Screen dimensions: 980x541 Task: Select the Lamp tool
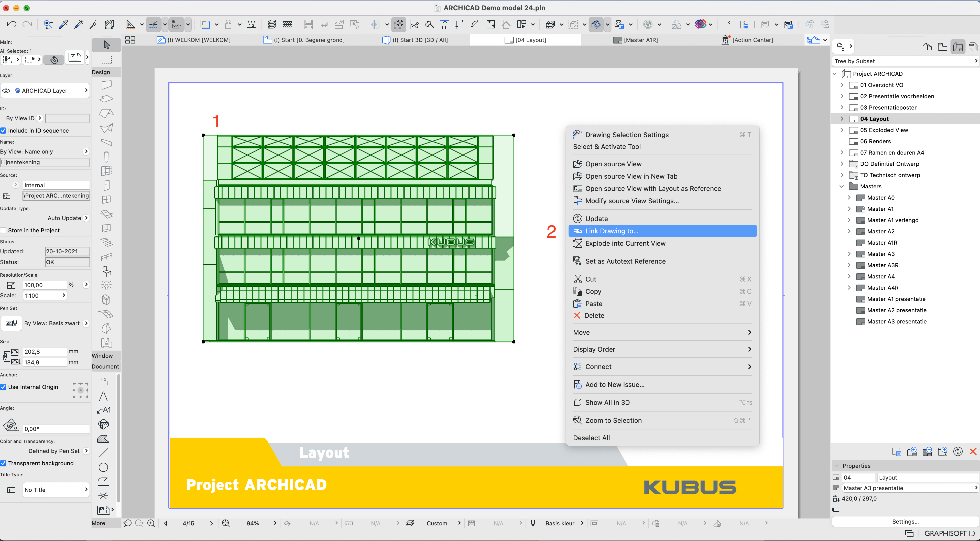click(x=106, y=285)
